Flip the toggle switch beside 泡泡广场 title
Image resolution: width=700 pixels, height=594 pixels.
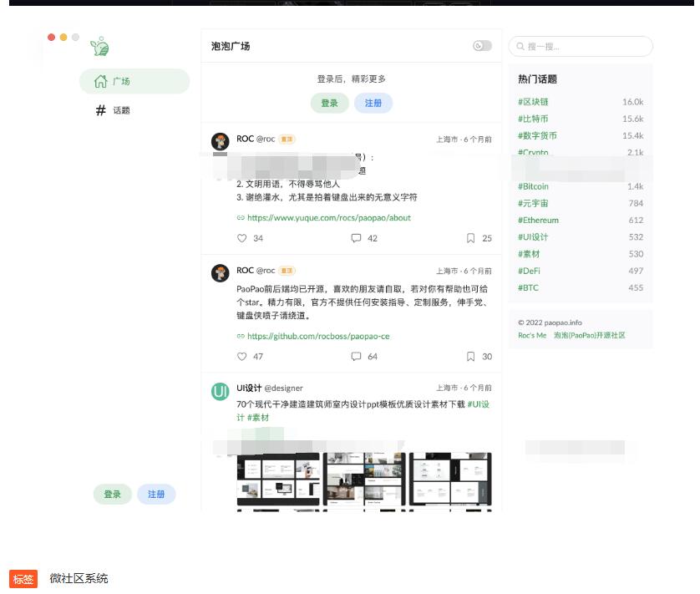point(480,46)
